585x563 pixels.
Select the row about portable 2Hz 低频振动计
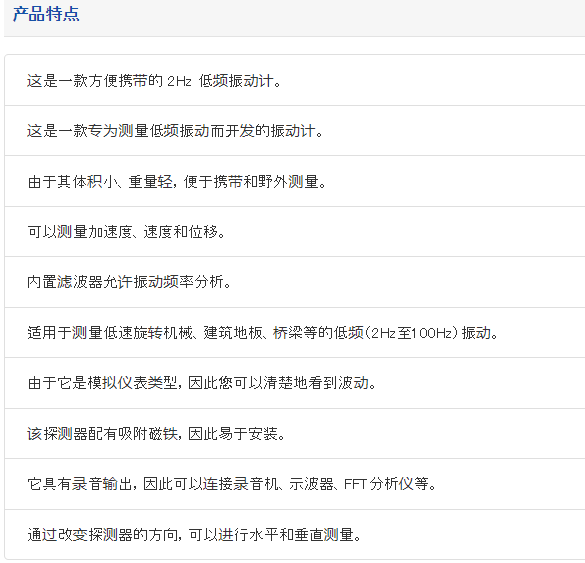point(295,80)
